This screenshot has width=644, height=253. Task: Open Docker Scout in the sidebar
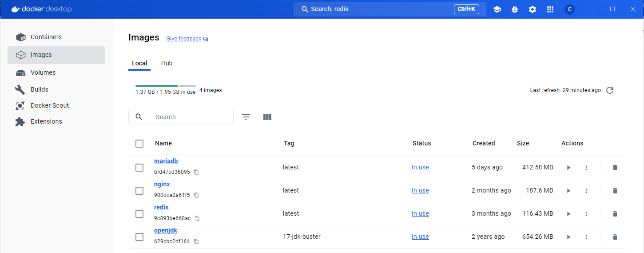pyautogui.click(x=56, y=105)
